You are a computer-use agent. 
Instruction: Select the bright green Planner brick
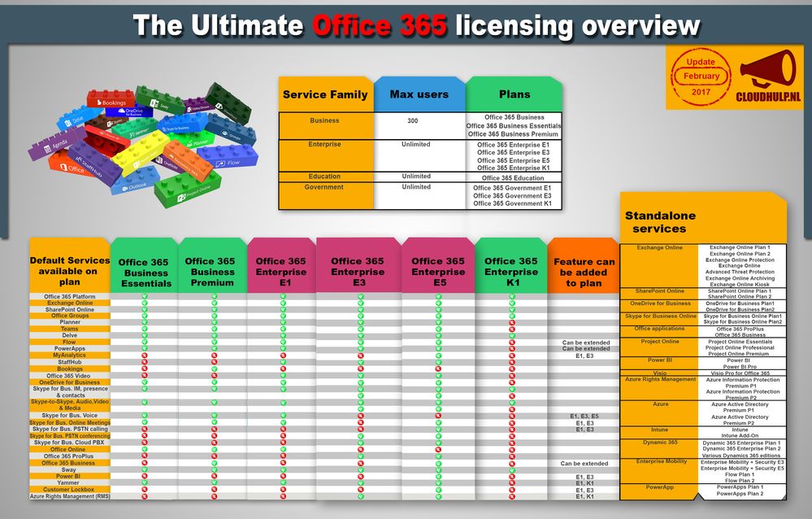coord(193,140)
